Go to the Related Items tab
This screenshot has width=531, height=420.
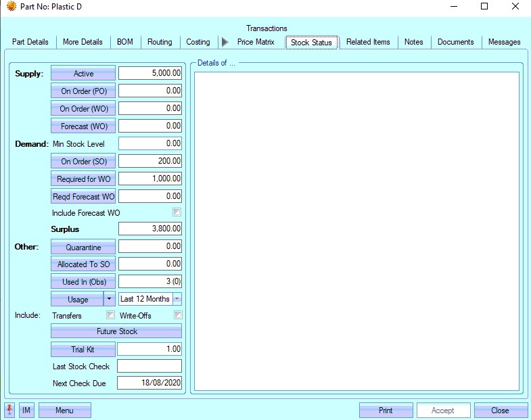coord(368,42)
